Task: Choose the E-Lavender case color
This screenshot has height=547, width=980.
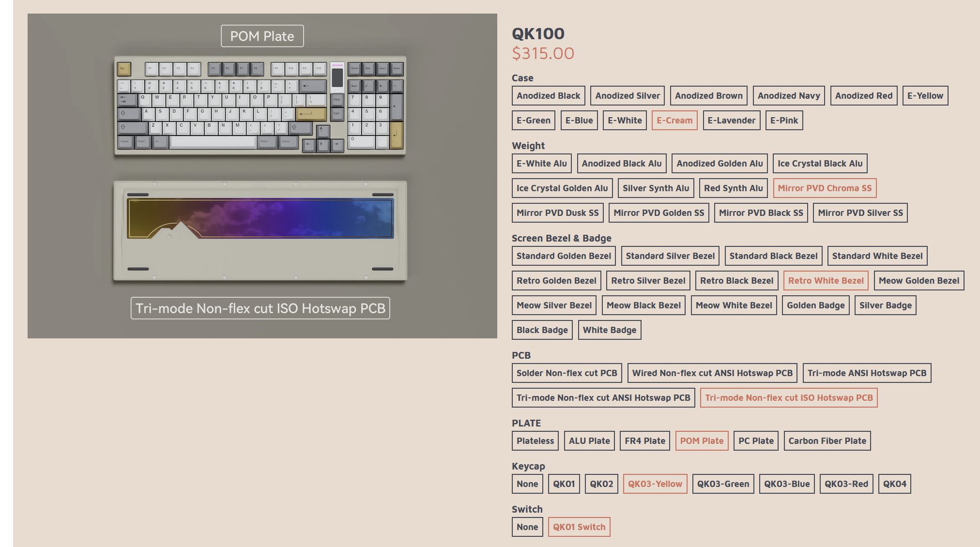Action: click(x=731, y=121)
